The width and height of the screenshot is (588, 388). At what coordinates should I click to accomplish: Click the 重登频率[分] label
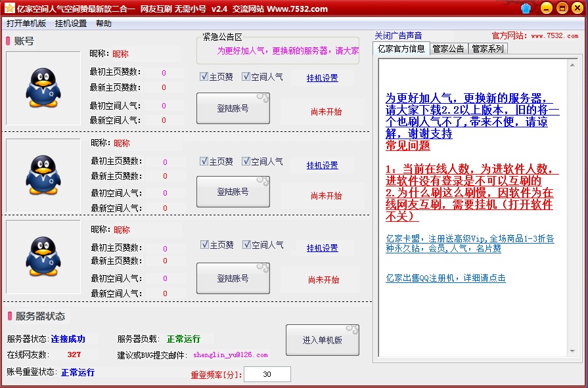click(x=216, y=374)
